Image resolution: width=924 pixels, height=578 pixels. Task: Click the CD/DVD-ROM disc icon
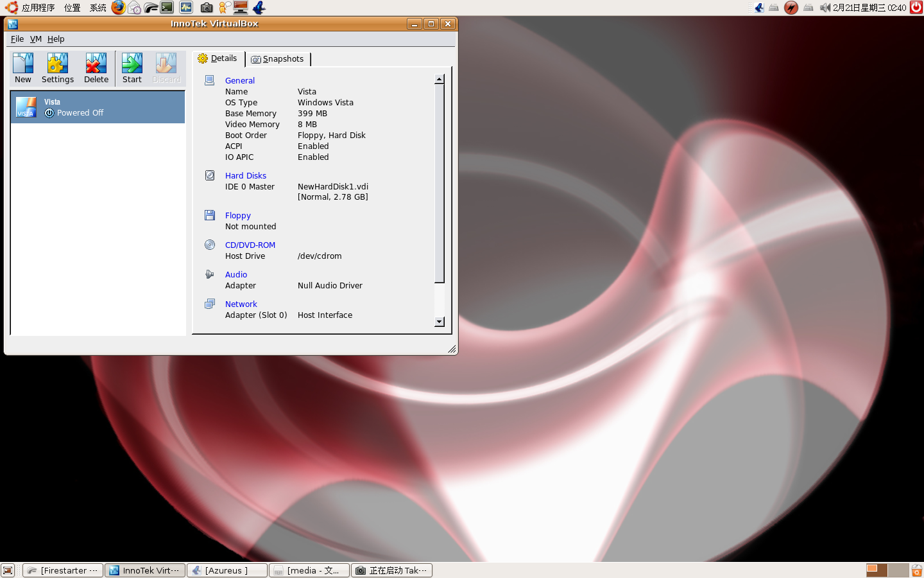pyautogui.click(x=210, y=245)
